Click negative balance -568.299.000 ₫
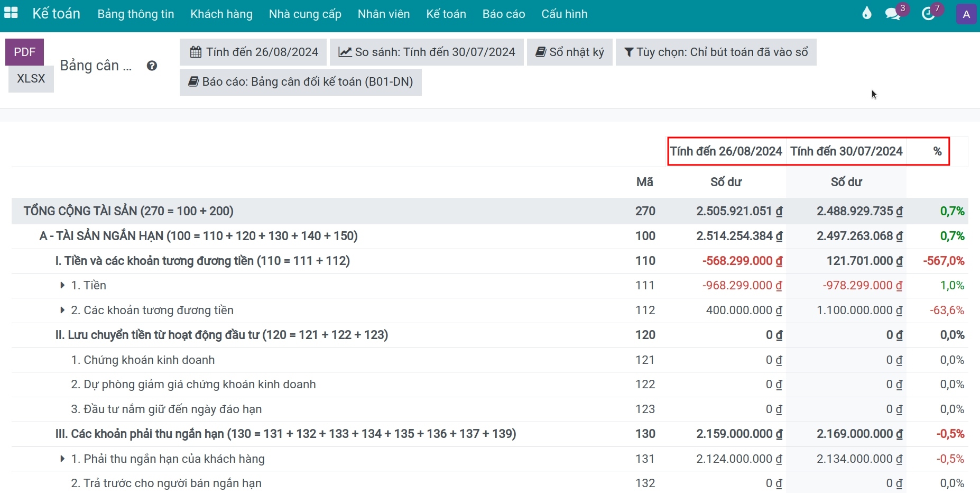The height and width of the screenshot is (493, 980). pyautogui.click(x=742, y=261)
